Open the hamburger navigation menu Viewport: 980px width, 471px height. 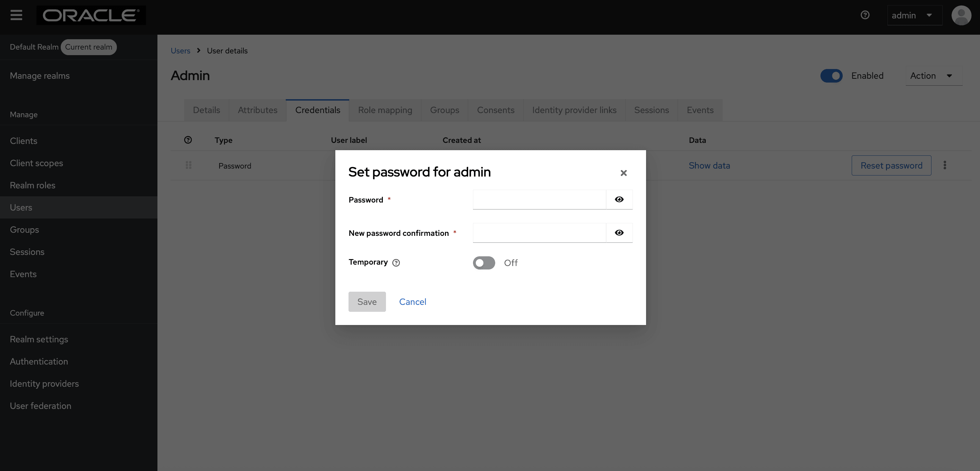pos(16,15)
